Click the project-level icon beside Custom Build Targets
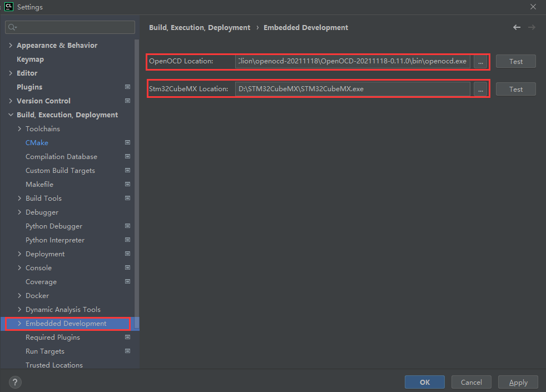This screenshot has height=392, width=546. pos(127,170)
